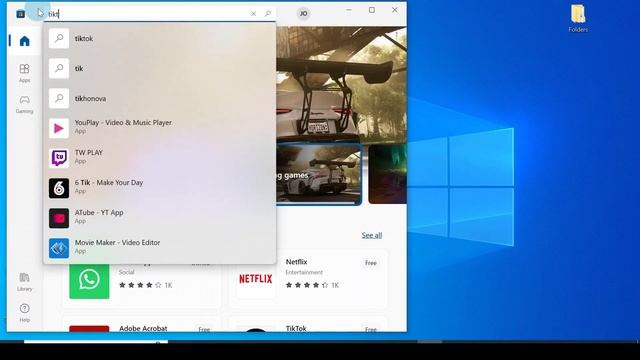The height and width of the screenshot is (360, 640).
Task: Open the Netflix app card
Action: point(308,279)
